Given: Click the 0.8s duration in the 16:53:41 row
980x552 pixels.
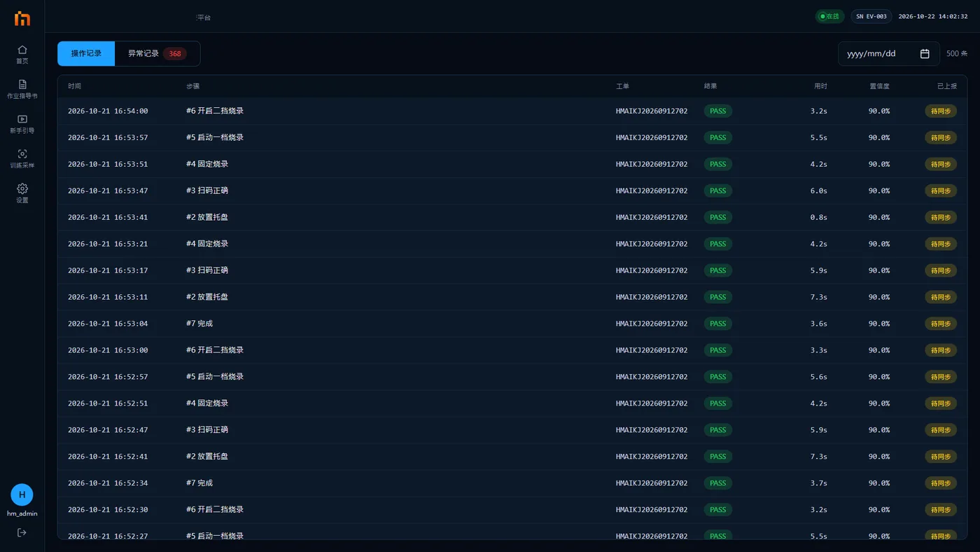Looking at the screenshot, I should [x=818, y=217].
